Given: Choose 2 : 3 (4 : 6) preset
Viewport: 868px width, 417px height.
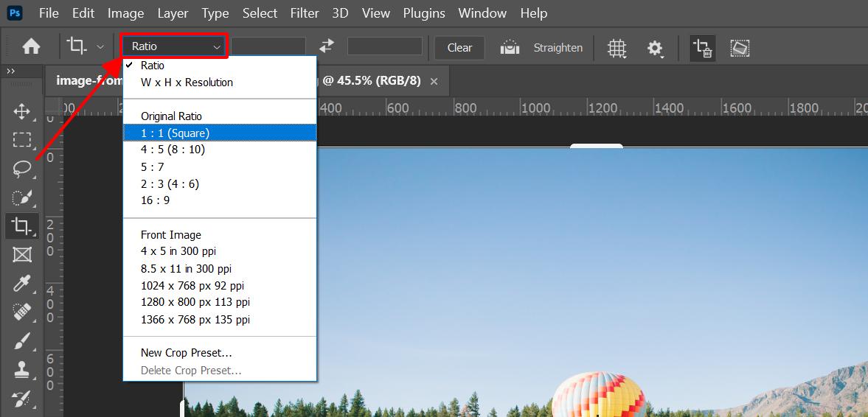Looking at the screenshot, I should tap(220, 183).
